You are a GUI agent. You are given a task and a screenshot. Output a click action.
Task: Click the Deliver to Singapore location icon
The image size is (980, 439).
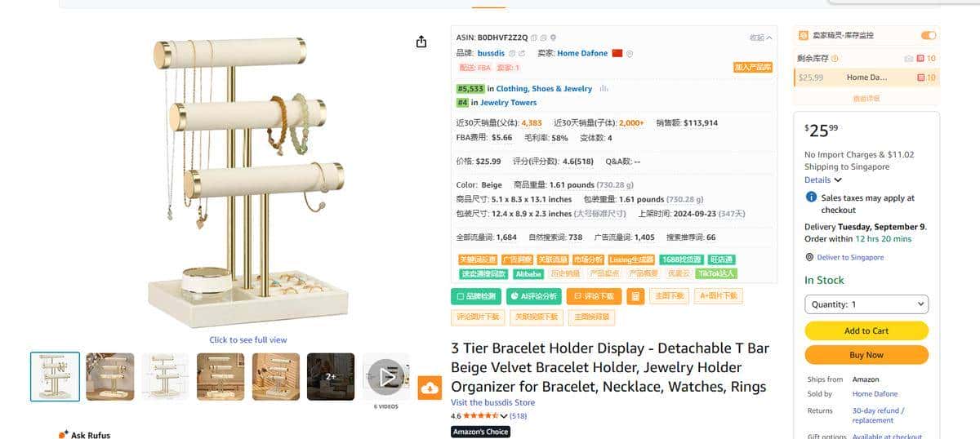click(809, 257)
